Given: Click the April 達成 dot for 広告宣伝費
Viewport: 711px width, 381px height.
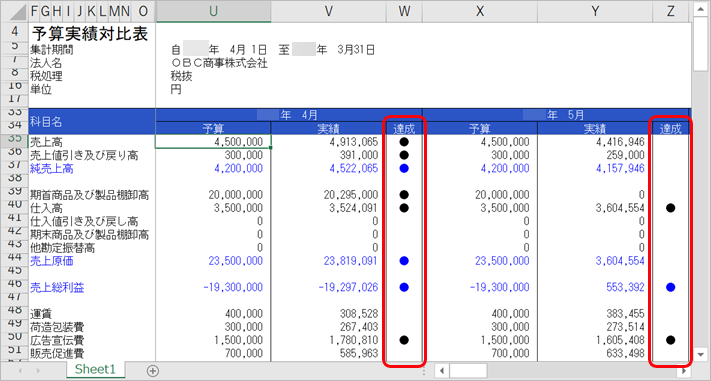Looking at the screenshot, I should [x=404, y=340].
